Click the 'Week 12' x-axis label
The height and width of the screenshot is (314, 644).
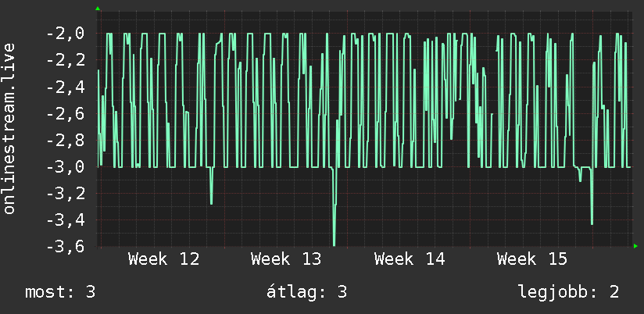163,259
